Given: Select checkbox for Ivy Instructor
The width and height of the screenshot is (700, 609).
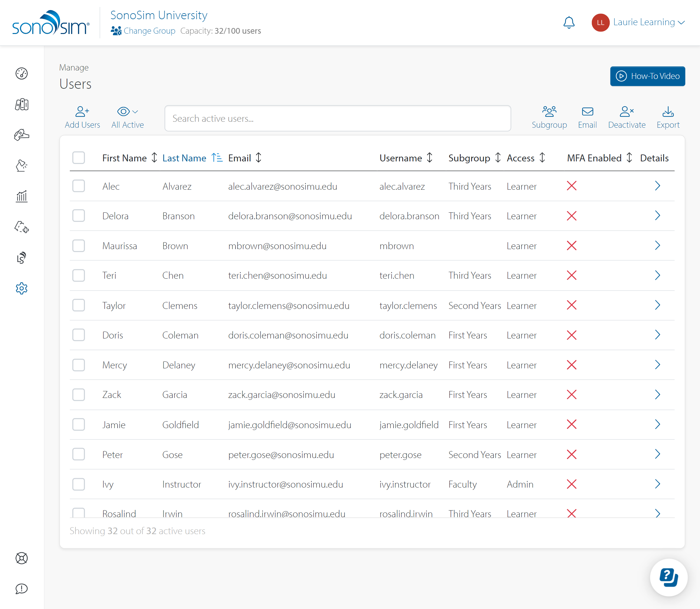Looking at the screenshot, I should 78,484.
